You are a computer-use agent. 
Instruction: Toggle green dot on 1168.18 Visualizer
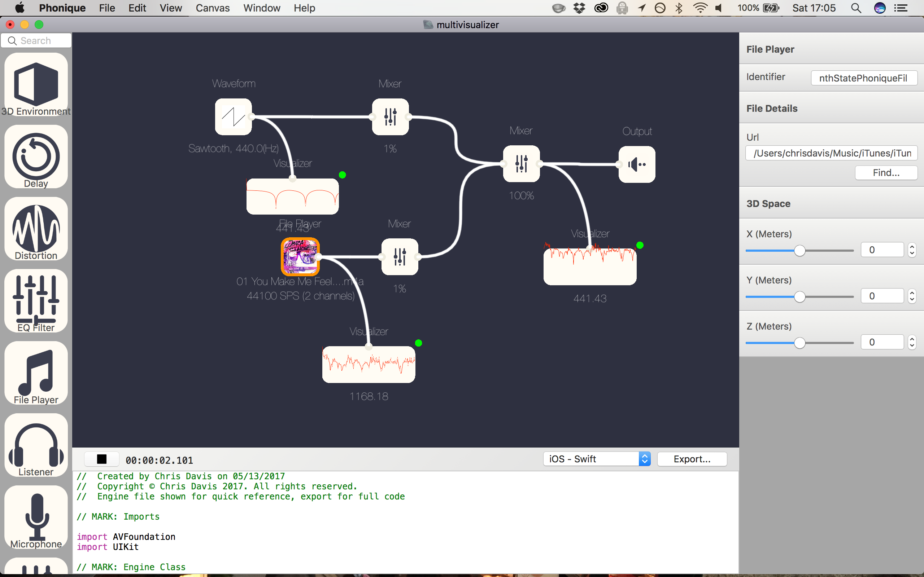click(x=418, y=343)
